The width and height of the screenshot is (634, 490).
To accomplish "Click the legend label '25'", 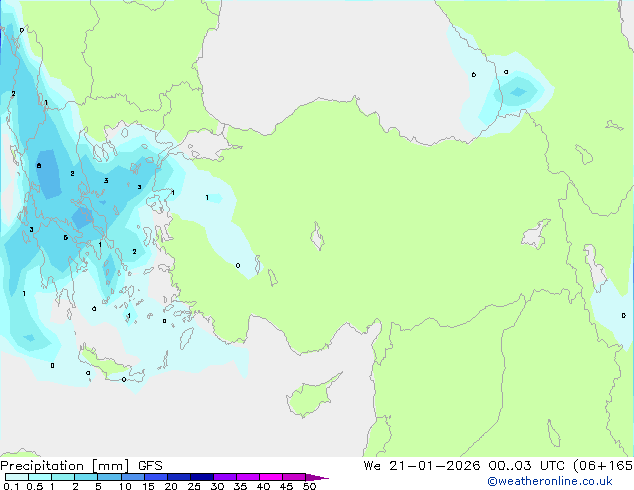I will pyautogui.click(x=194, y=486).
